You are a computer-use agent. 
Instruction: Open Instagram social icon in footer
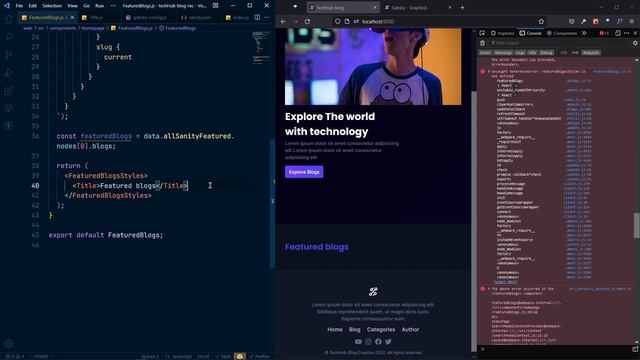pyautogui.click(x=368, y=342)
